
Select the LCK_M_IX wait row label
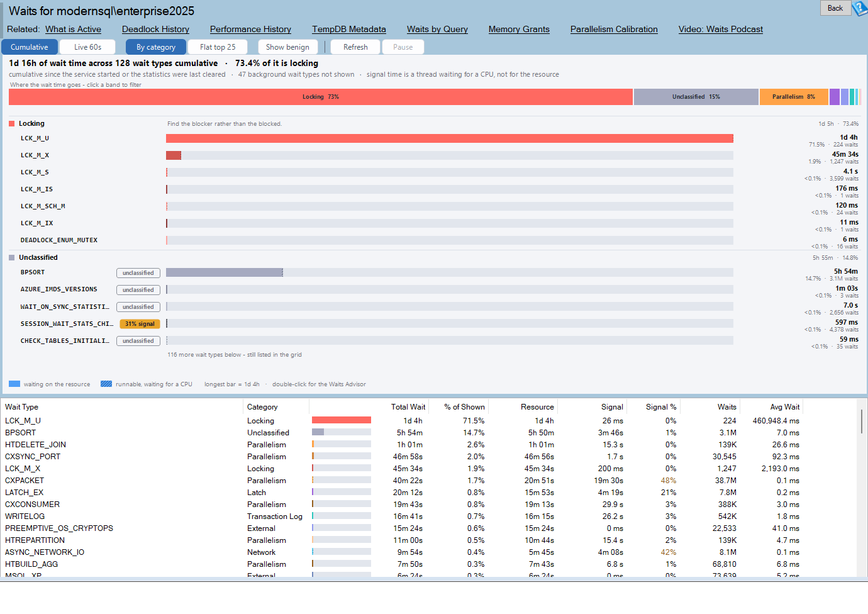pyautogui.click(x=36, y=223)
